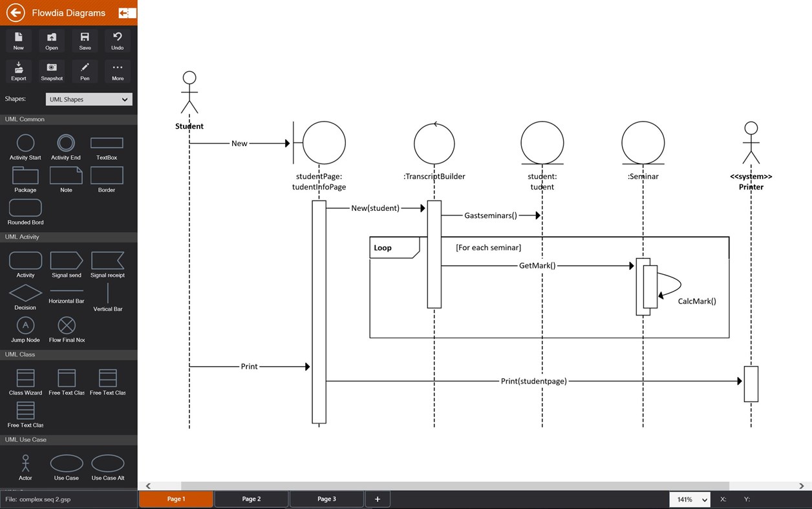This screenshot has height=509, width=812.
Task: Save the current file
Action: pyautogui.click(x=84, y=39)
